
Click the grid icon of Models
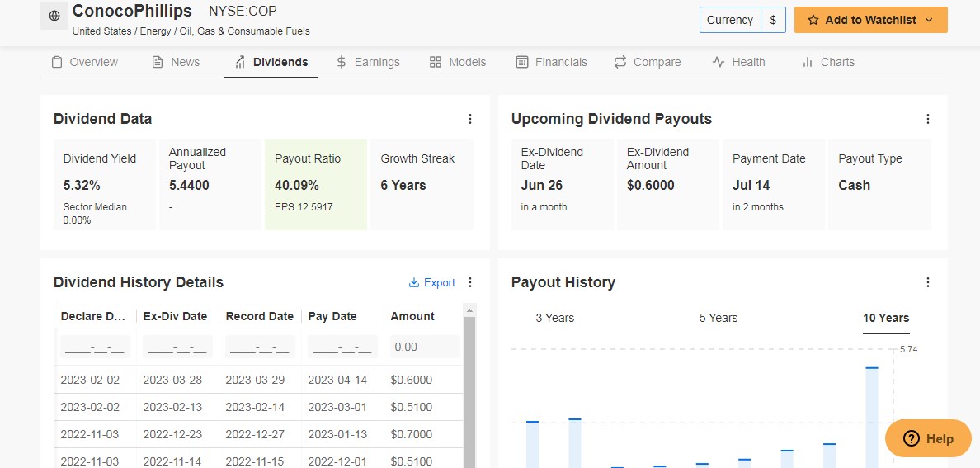click(436, 62)
